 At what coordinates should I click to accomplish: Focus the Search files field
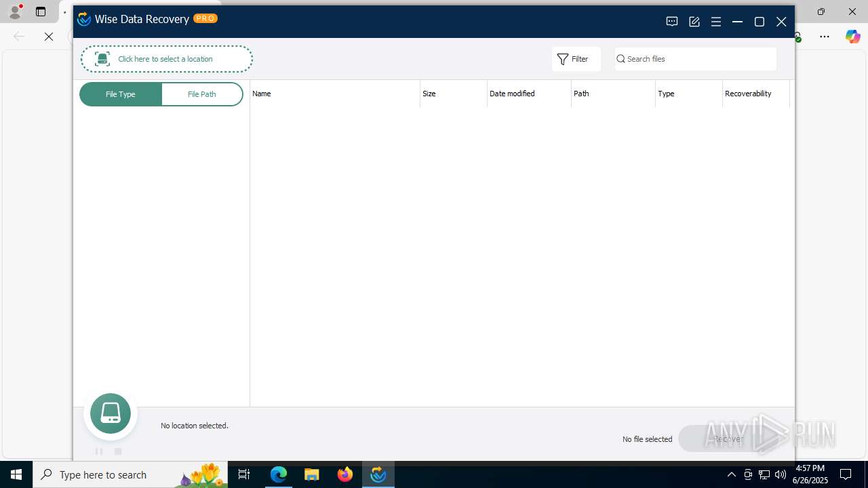(696, 59)
